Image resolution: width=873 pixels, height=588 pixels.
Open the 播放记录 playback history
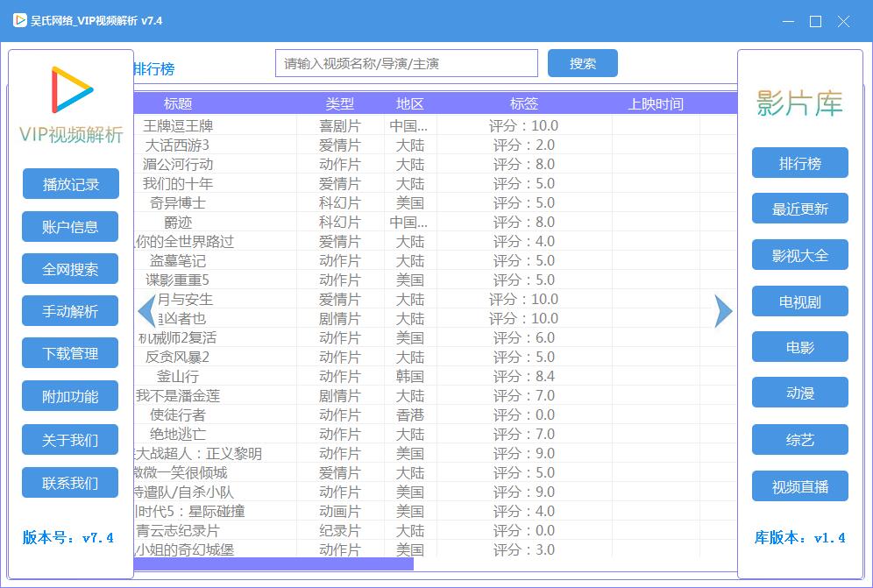pos(71,184)
